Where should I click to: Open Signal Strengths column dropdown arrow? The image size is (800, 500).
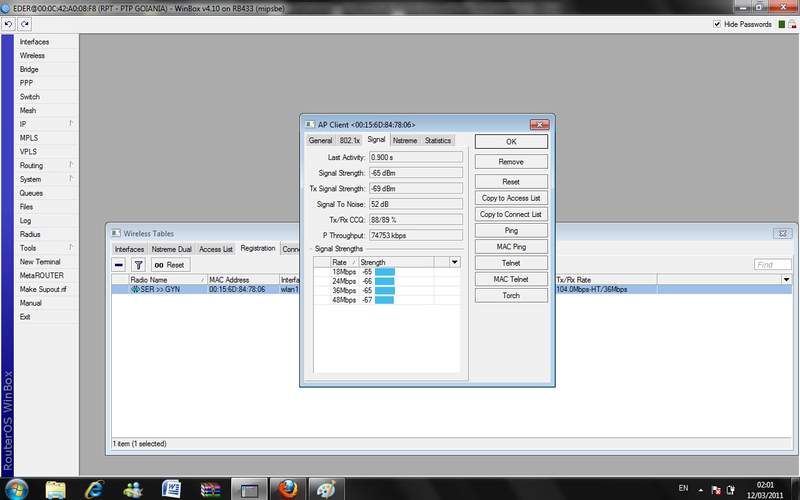[x=454, y=262]
